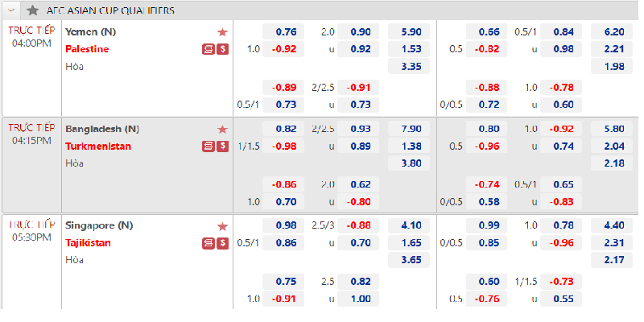Open the dollar icon for Palestine match
The height and width of the screenshot is (322, 644).
(223, 49)
